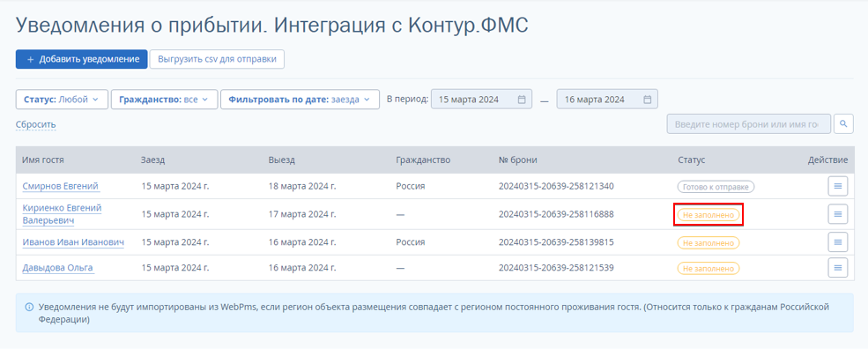Click checkout date 17 марта 2024 г.

(x=302, y=214)
